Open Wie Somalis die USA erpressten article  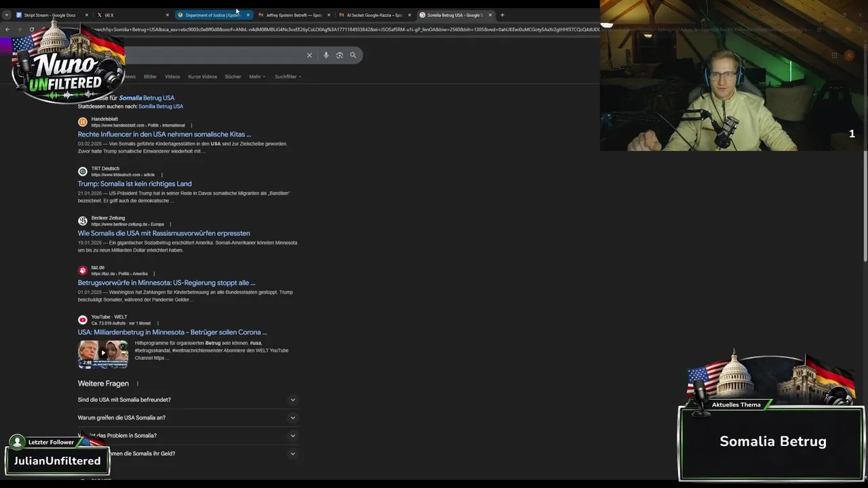(x=164, y=233)
